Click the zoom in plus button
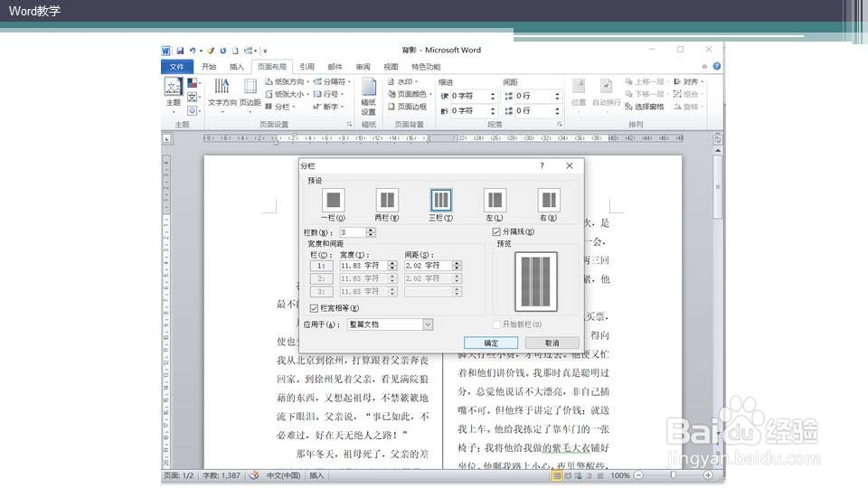868x488 pixels. point(708,475)
